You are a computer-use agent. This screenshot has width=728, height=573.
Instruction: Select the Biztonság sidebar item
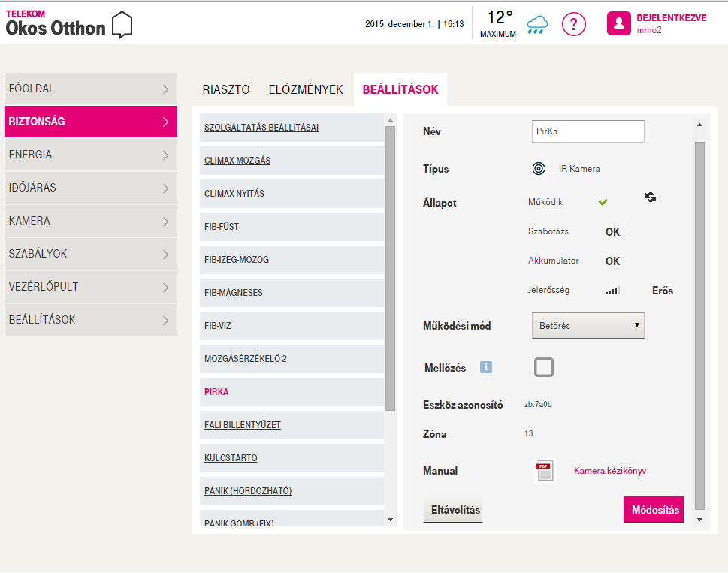(x=91, y=122)
